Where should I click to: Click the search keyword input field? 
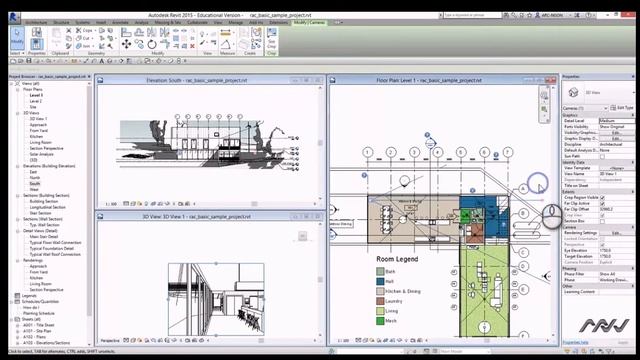click(x=472, y=15)
